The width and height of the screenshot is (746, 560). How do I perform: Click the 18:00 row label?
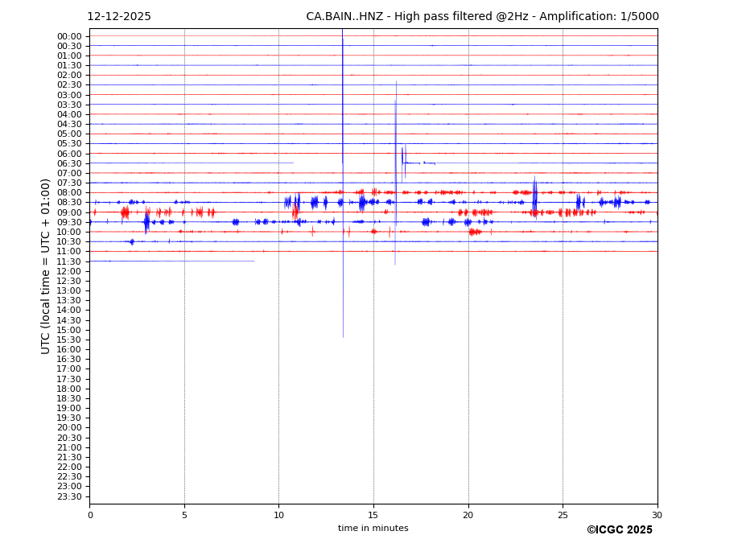coord(69,389)
